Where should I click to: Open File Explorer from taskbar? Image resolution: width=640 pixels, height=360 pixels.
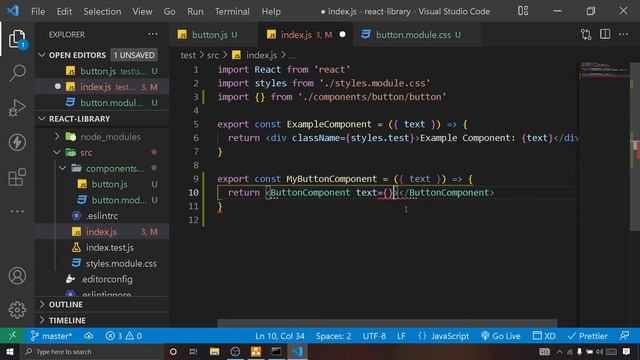[214, 352]
